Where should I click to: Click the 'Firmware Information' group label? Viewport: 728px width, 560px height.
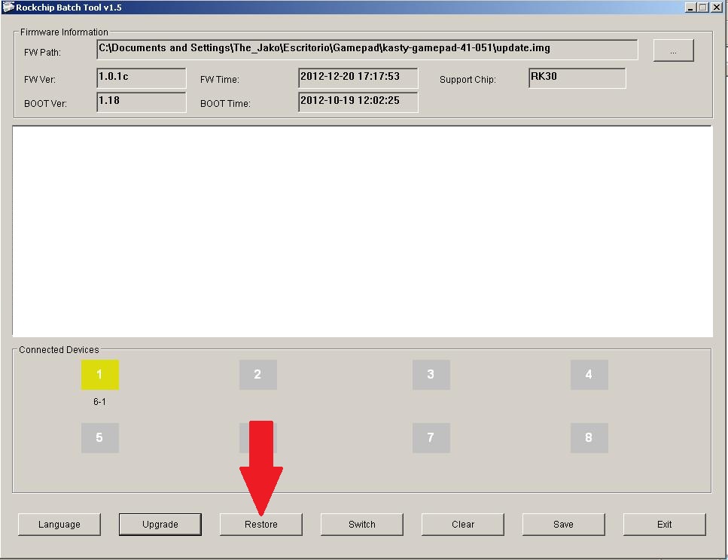click(64, 32)
